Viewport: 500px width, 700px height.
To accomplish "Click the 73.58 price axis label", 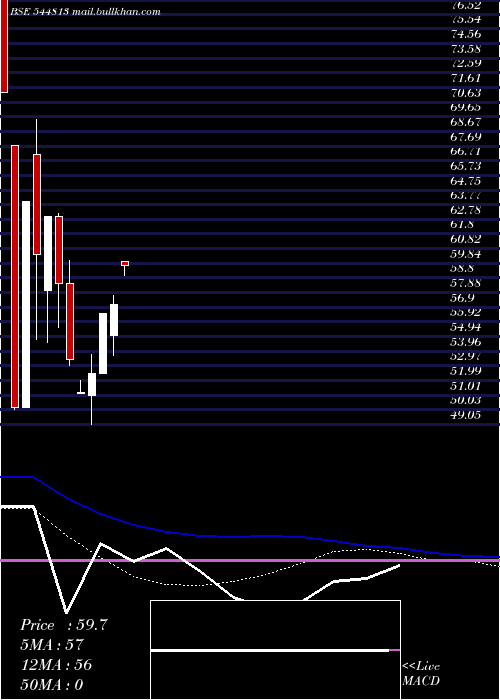I will (x=466, y=49).
